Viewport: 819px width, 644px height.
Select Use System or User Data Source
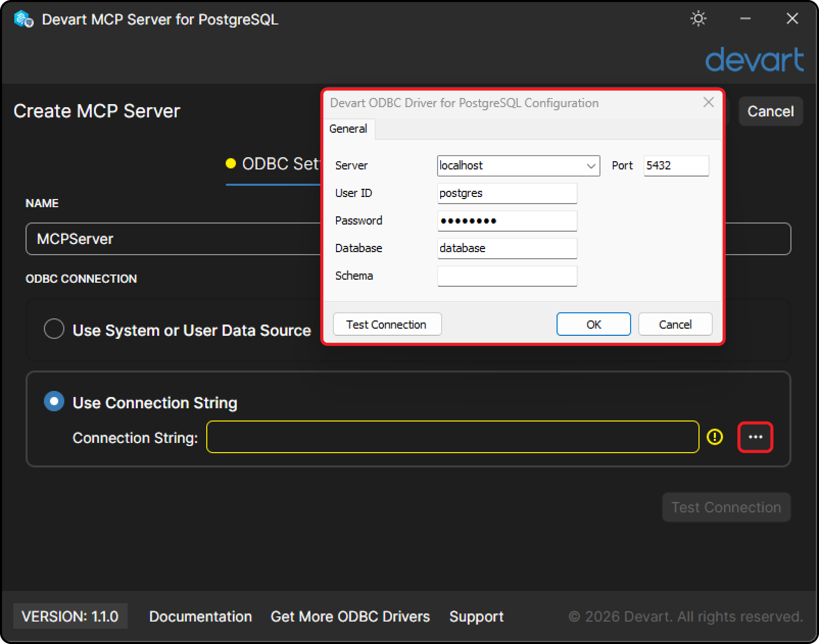pyautogui.click(x=54, y=329)
